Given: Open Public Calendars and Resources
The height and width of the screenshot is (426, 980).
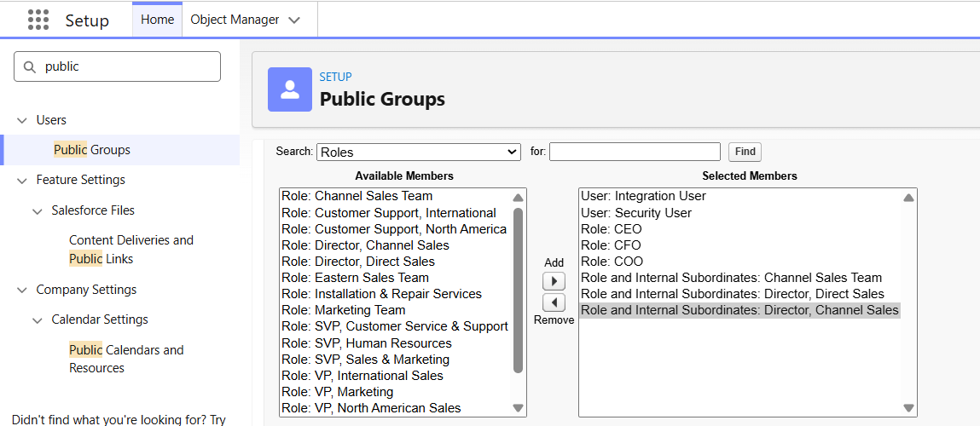Looking at the screenshot, I should 126,359.
